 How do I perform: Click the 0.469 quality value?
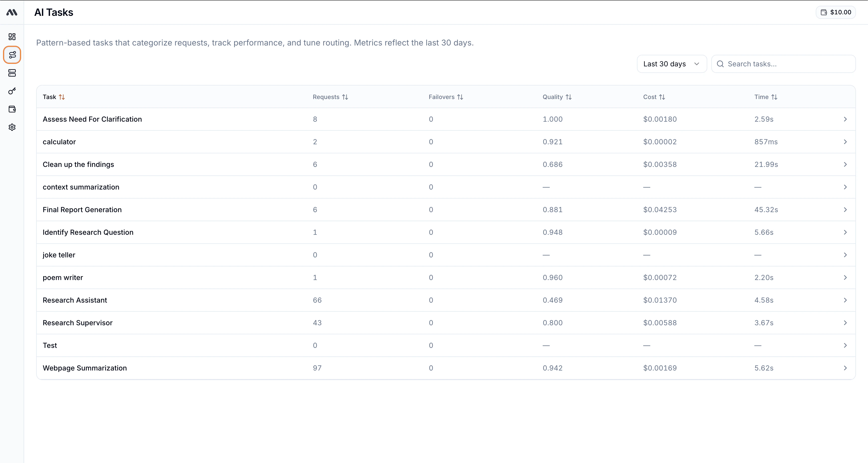(x=553, y=300)
